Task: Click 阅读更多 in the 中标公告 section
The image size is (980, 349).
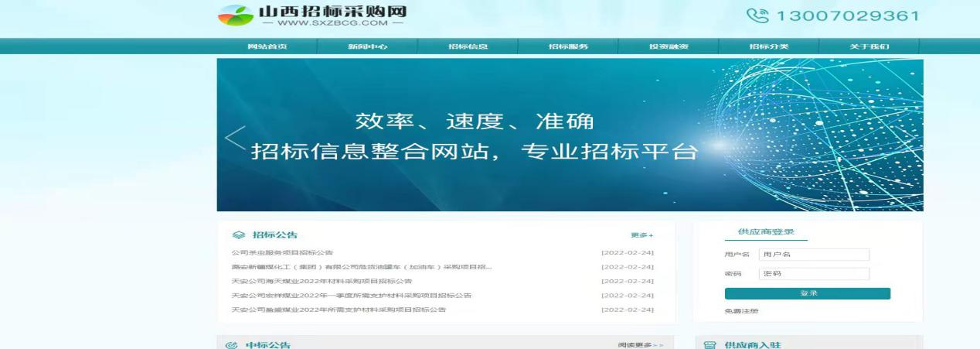Action: (640, 345)
